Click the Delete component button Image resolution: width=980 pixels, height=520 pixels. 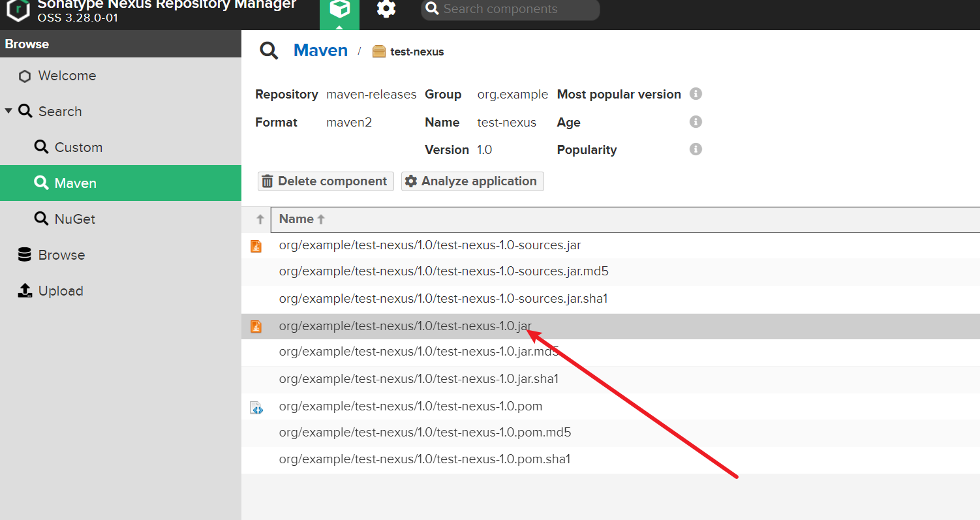pyautogui.click(x=326, y=181)
